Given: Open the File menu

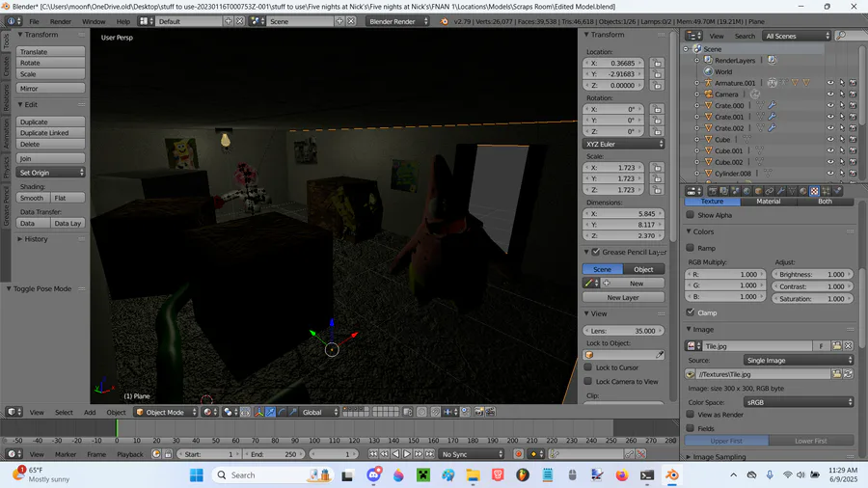Looking at the screenshot, I should coord(34,21).
